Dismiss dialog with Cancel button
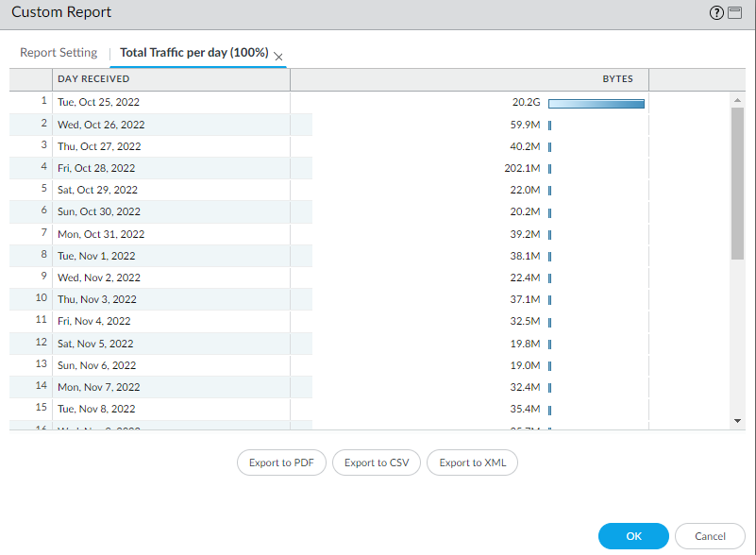This screenshot has width=756, height=555. tap(710, 536)
